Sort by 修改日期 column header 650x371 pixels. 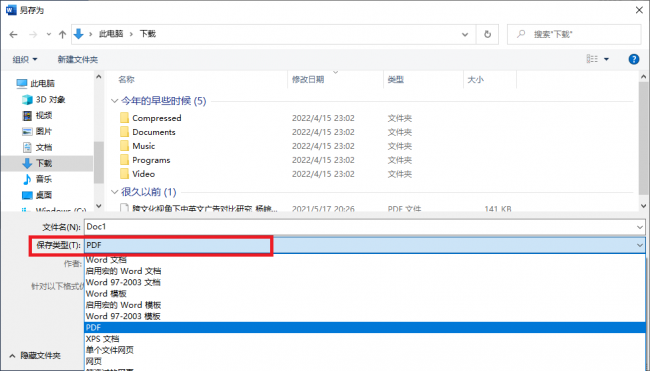308,79
